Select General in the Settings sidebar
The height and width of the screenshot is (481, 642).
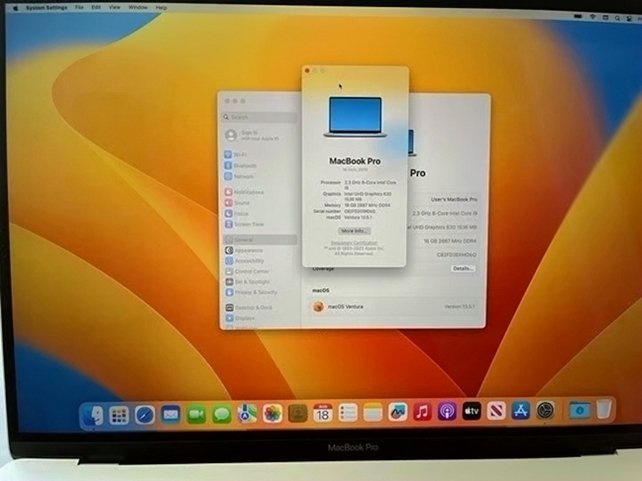pos(260,239)
